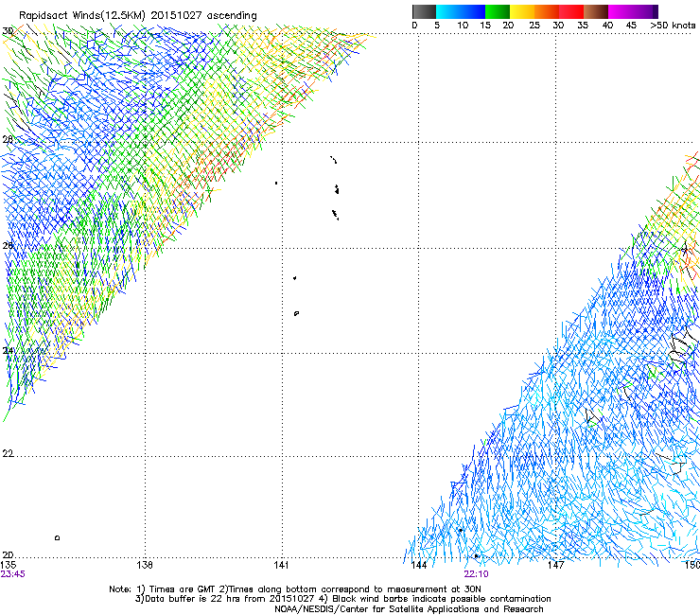Click the 147 longitude label
Viewport: 700px width, 615px height.
coord(555,566)
